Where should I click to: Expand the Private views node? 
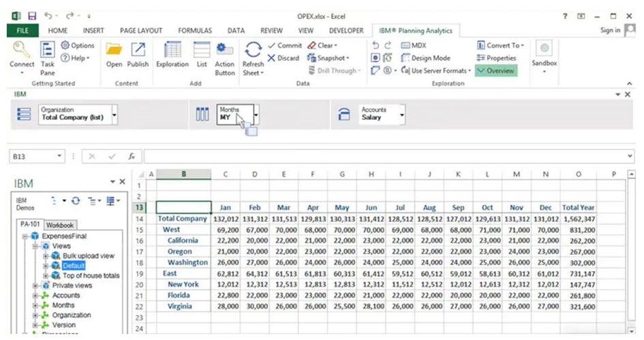[35, 285]
